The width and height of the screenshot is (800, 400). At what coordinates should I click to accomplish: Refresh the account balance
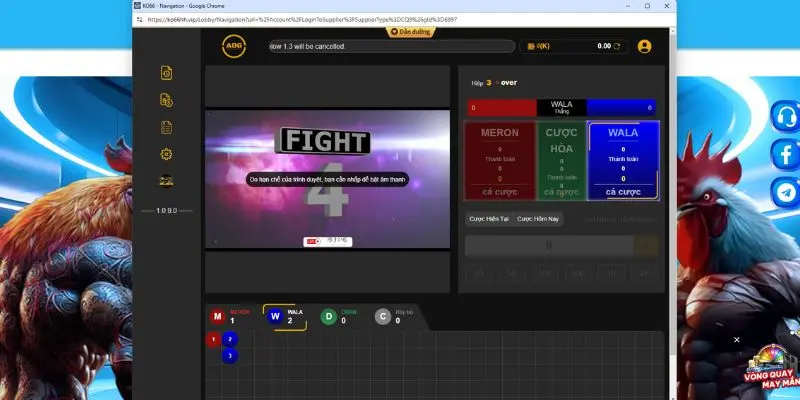(617, 46)
